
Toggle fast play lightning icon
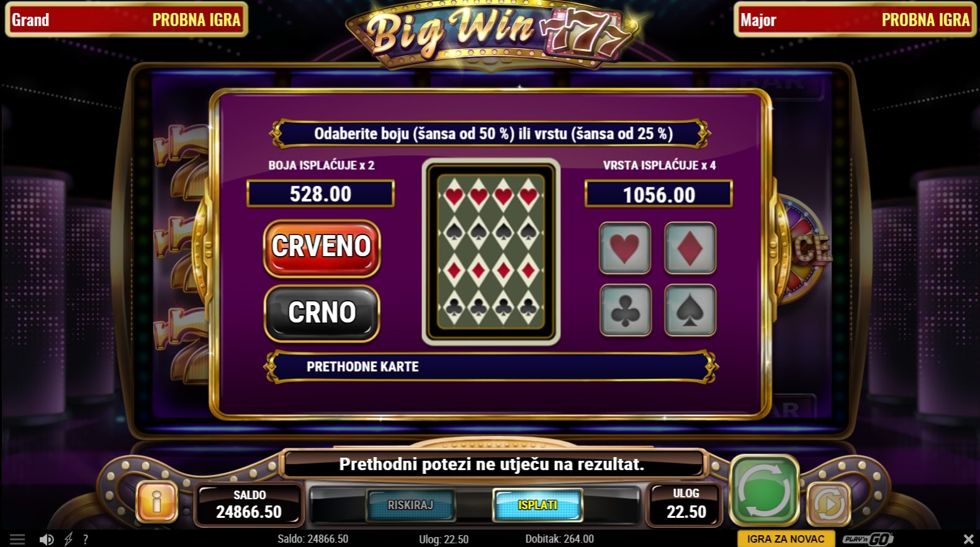tap(68, 540)
